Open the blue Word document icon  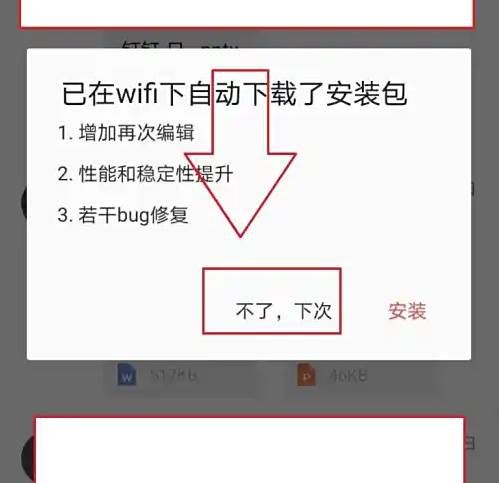click(x=127, y=375)
